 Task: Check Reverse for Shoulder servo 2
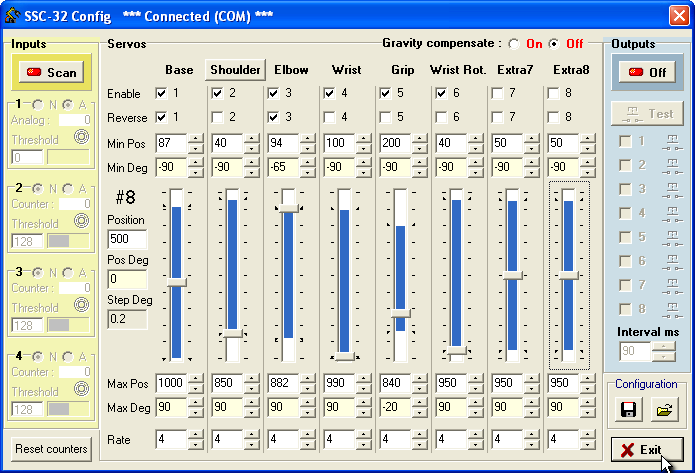click(x=217, y=117)
